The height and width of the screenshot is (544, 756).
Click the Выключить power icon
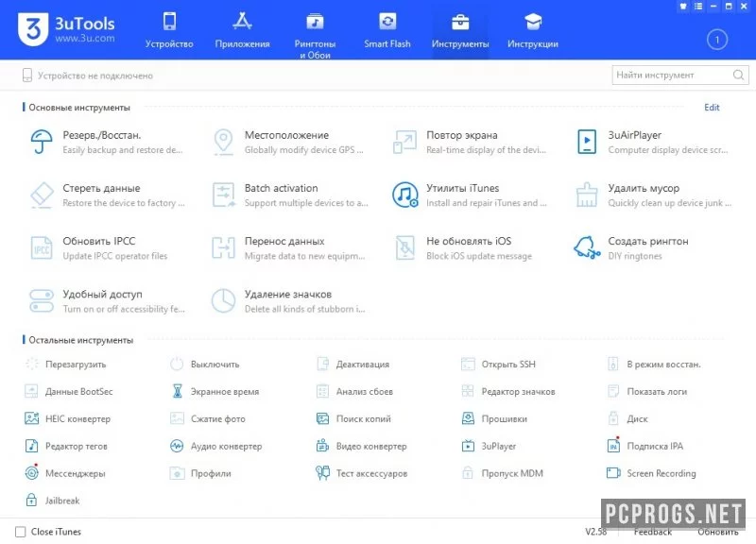pos(177,364)
